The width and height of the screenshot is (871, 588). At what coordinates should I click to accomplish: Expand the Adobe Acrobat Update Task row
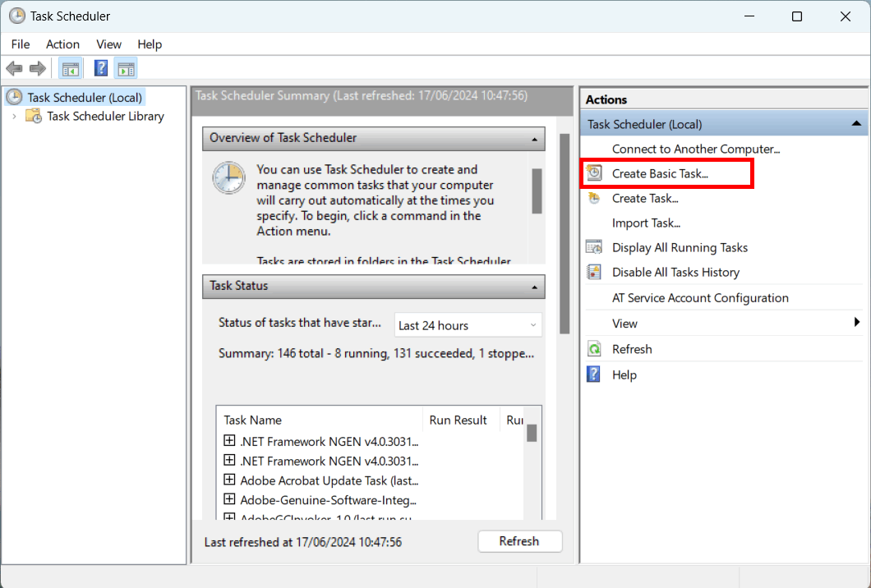(x=229, y=480)
